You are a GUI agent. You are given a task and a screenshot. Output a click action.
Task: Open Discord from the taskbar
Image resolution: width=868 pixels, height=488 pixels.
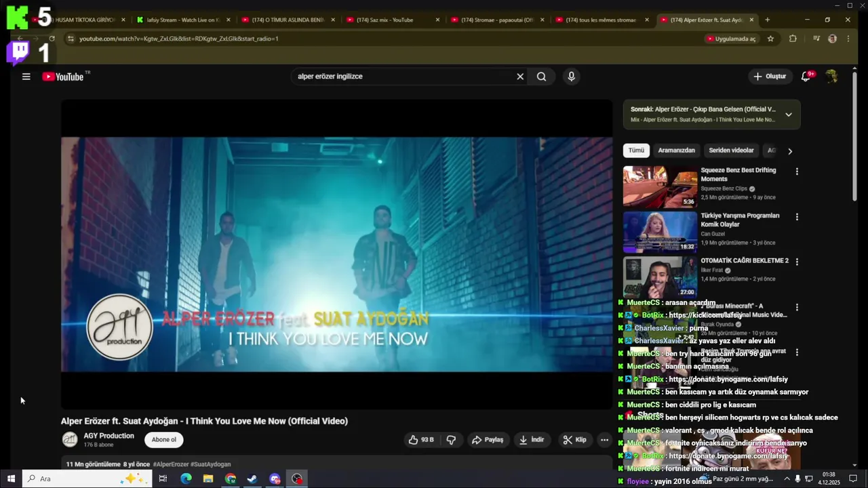click(275, 479)
